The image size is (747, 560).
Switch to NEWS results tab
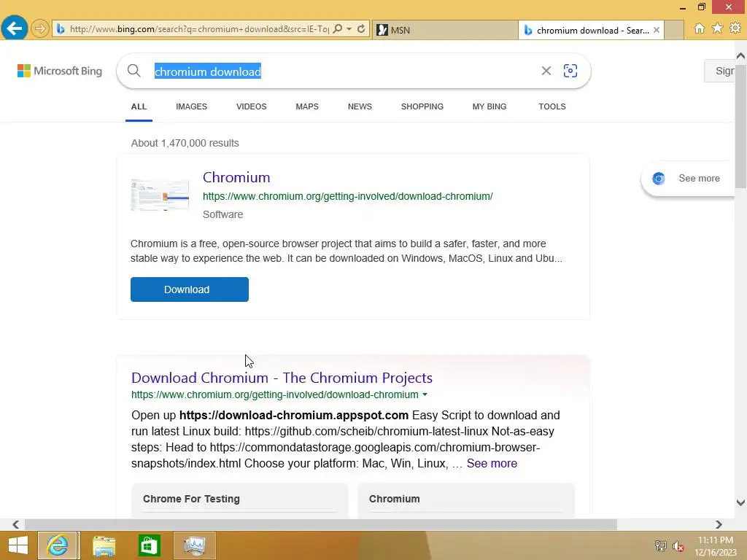(360, 106)
